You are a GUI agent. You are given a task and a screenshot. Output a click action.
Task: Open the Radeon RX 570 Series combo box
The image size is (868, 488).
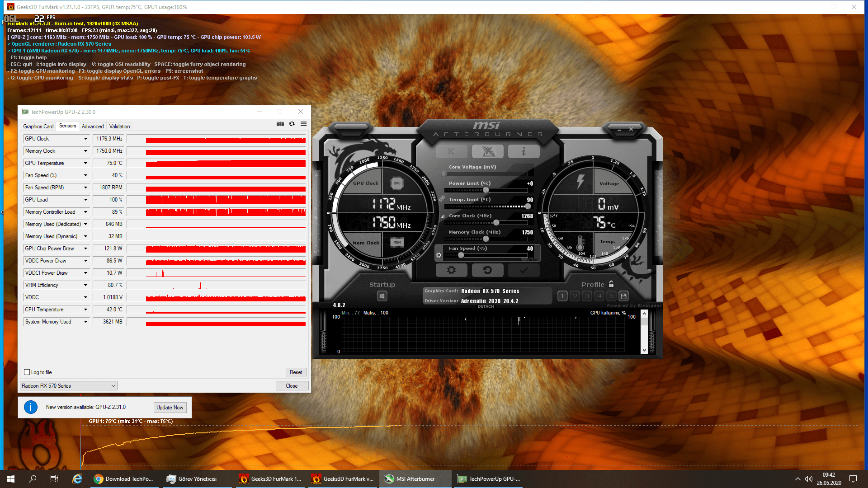tap(69, 386)
